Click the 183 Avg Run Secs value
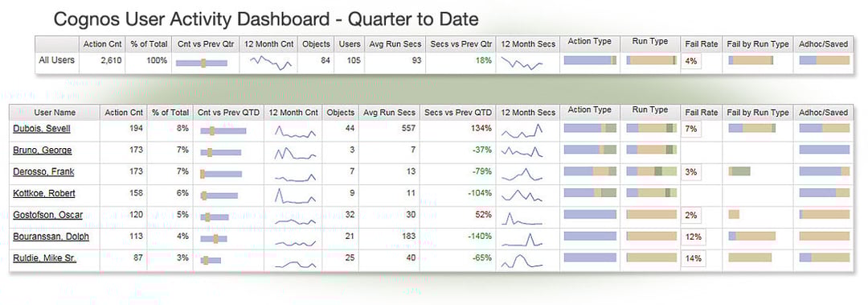Viewport: 868px width, 305px height. (408, 237)
